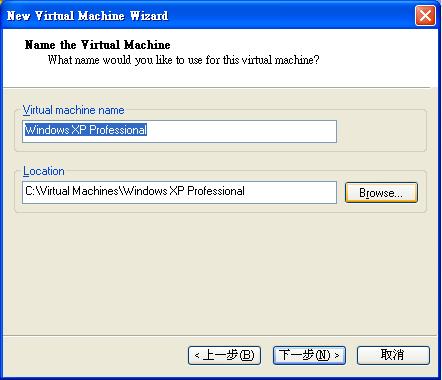Click the 'Name the Virtual Machine' heading
This screenshot has width=442, height=380.
pyautogui.click(x=97, y=45)
